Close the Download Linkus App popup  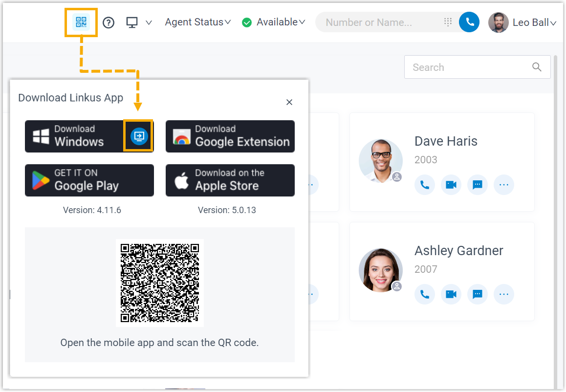point(289,102)
